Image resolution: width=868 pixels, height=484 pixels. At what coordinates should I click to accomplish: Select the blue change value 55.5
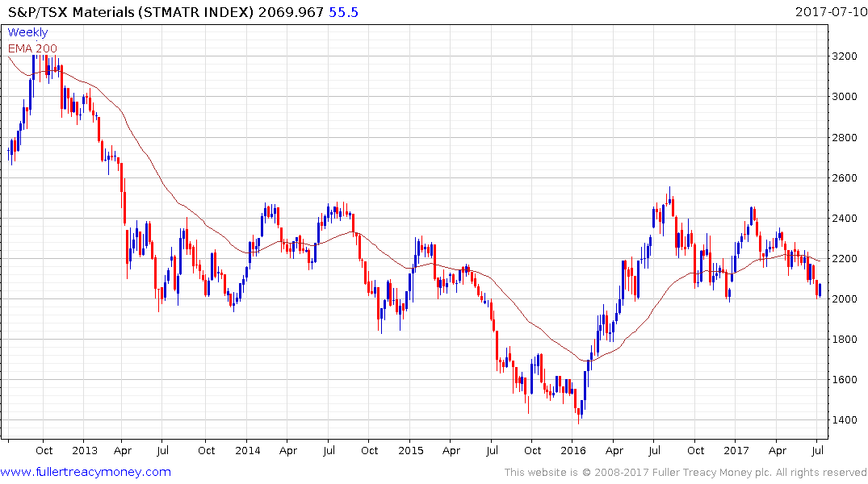pyautogui.click(x=343, y=12)
